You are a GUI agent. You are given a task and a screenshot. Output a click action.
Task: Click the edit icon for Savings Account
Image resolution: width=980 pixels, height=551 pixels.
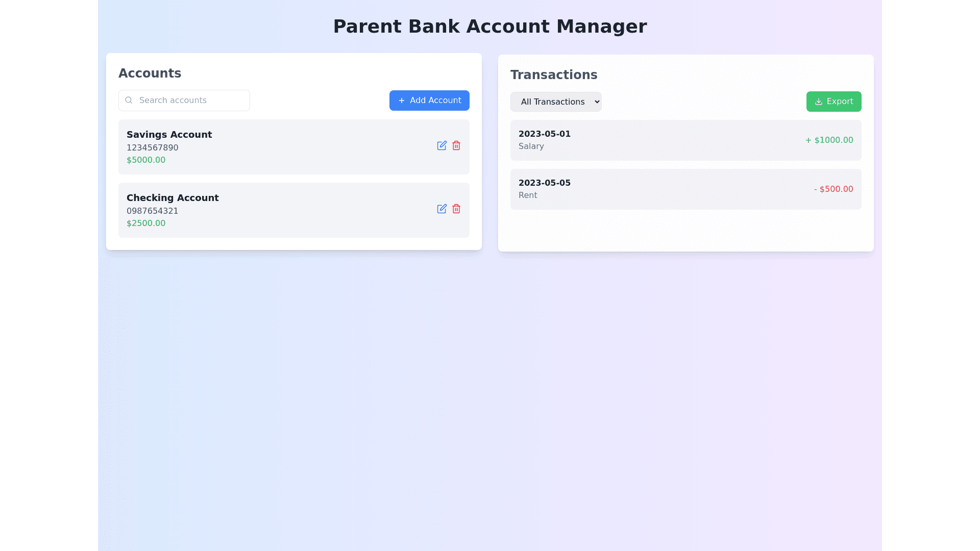coord(442,146)
